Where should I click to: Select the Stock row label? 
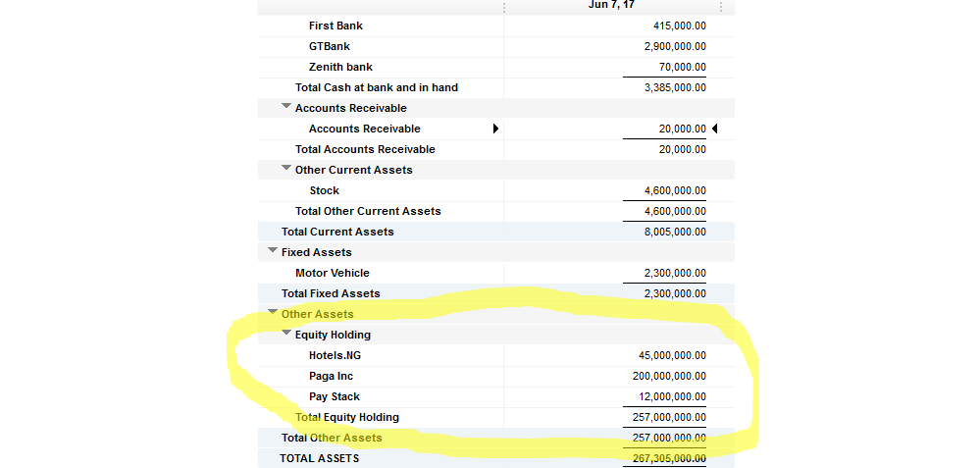(x=325, y=190)
